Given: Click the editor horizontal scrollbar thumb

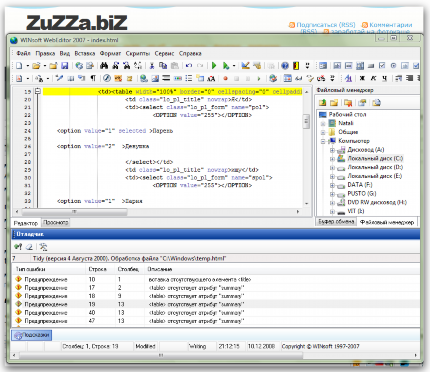Looking at the screenshot, I should point(74,212).
